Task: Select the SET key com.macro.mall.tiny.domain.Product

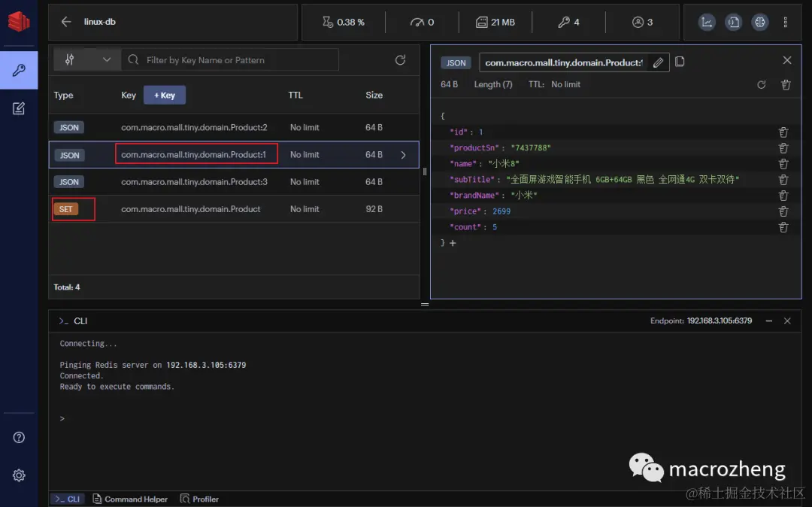Action: [190, 209]
